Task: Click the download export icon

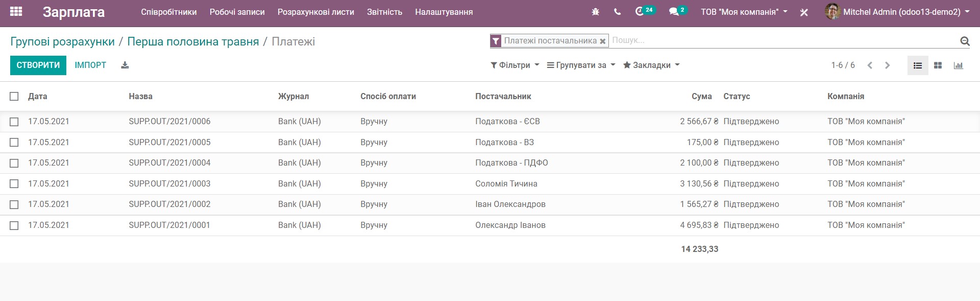Action: (x=125, y=65)
